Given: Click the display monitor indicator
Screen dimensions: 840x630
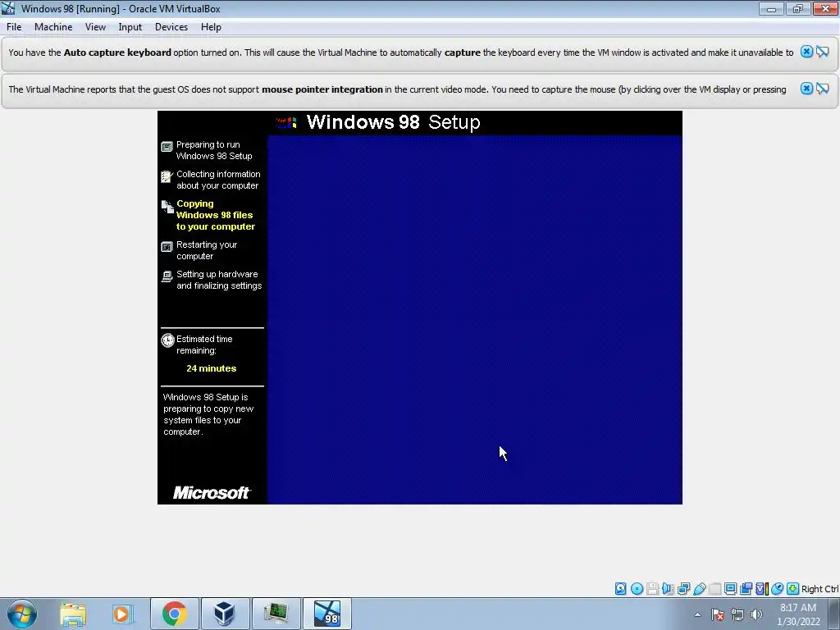Looking at the screenshot, I should click(x=730, y=589).
